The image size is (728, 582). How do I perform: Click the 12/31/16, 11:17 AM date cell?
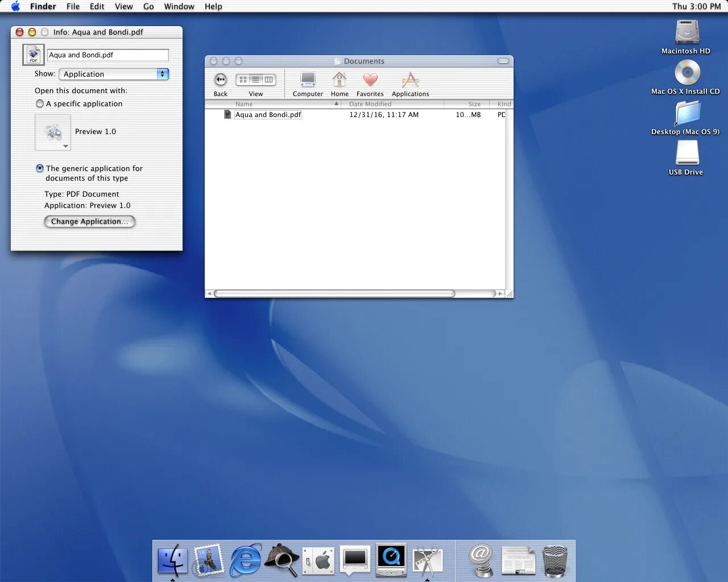[384, 115]
